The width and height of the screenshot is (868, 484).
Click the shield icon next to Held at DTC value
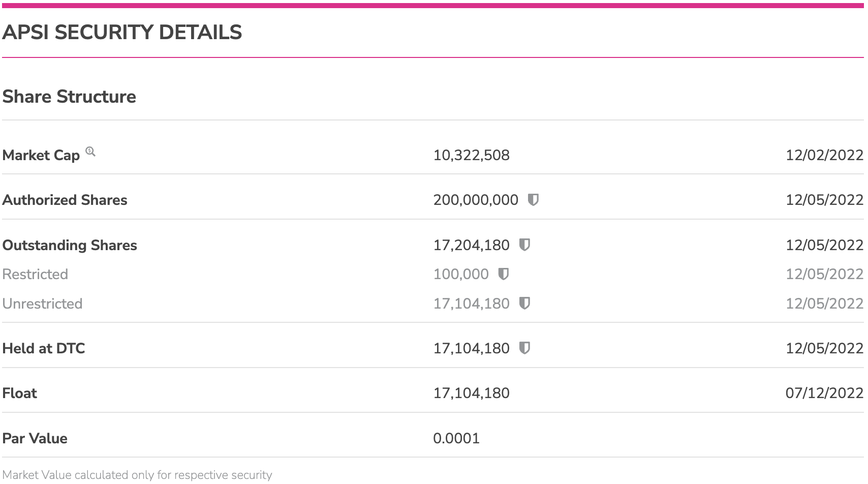(x=524, y=348)
